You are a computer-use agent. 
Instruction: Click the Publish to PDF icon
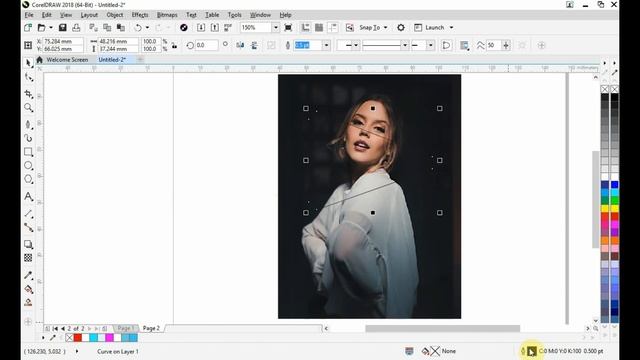click(x=228, y=27)
